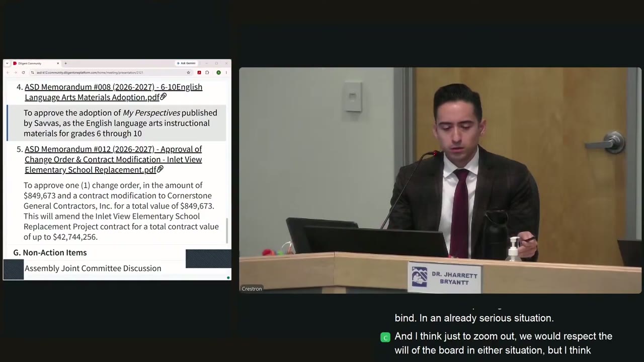644x362 pixels.
Task: Click the G. Non-Action Items heading
Action: pos(50,252)
